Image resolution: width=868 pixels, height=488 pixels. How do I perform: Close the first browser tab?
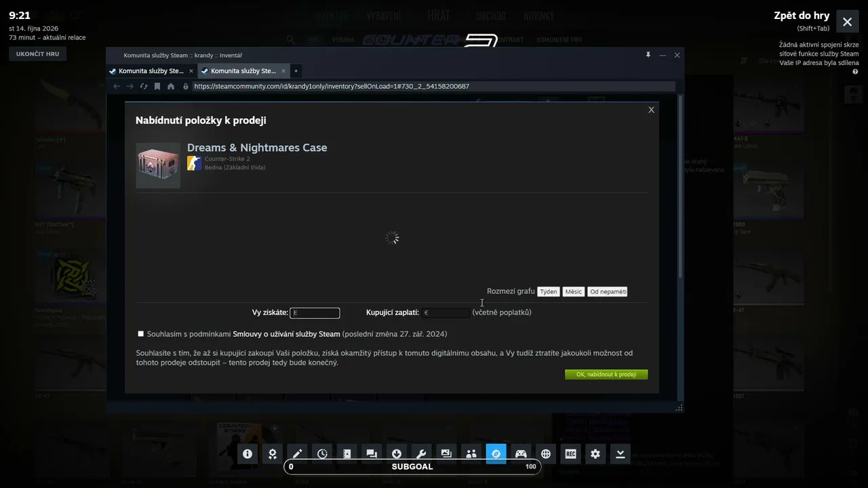point(191,70)
